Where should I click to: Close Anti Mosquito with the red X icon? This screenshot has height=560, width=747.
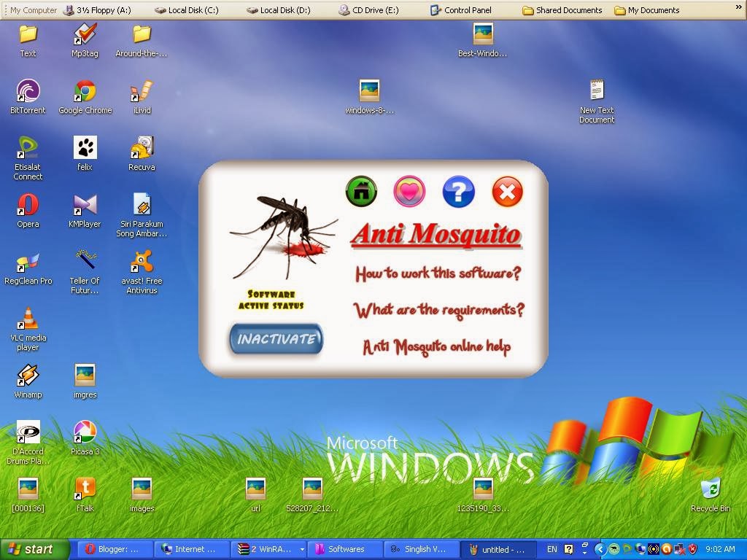(508, 192)
